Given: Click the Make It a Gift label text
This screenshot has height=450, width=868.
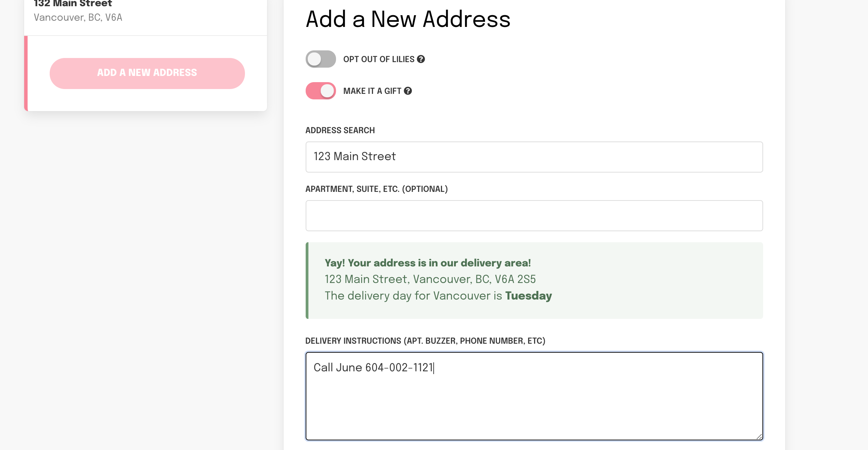Looking at the screenshot, I should [x=372, y=91].
